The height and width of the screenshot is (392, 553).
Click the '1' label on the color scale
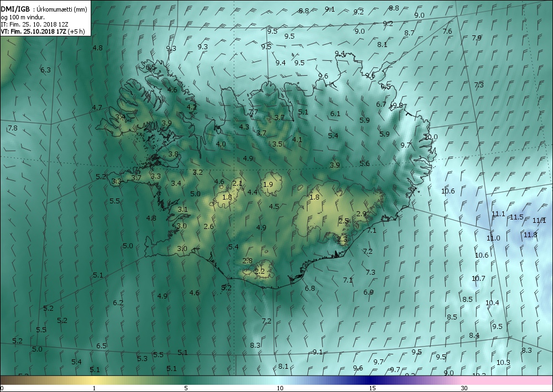click(94, 389)
